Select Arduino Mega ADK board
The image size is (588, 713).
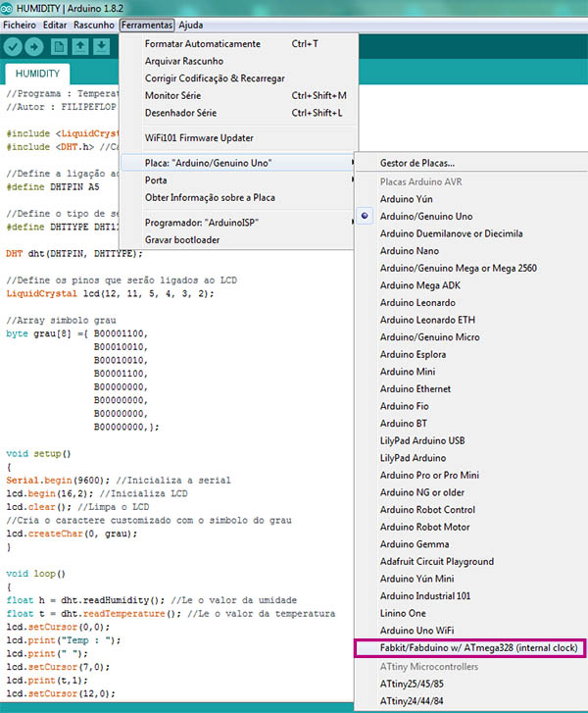(470, 285)
